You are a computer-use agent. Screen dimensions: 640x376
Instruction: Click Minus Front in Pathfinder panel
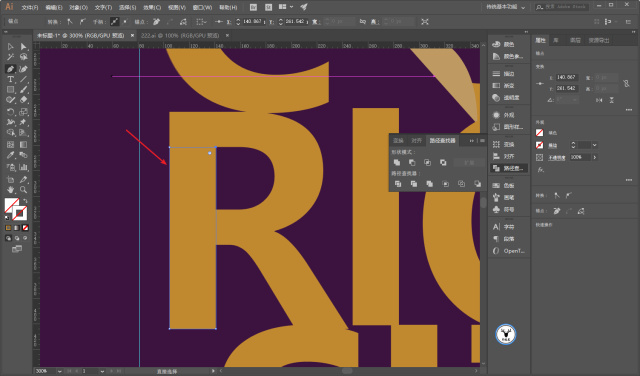[412, 162]
